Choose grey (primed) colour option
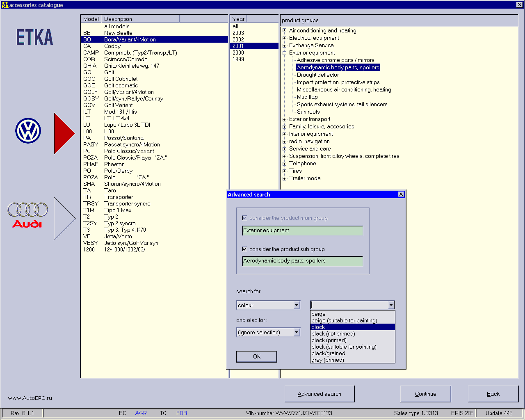 point(353,360)
